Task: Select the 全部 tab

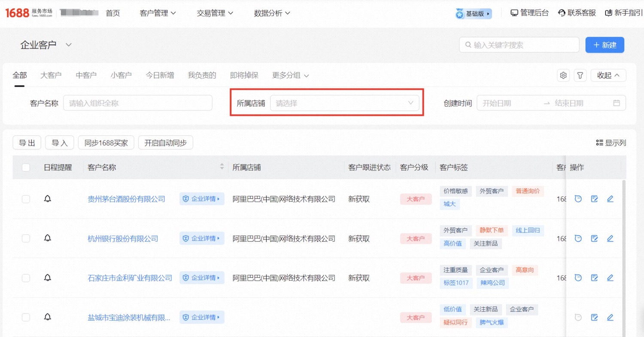Action: point(20,75)
